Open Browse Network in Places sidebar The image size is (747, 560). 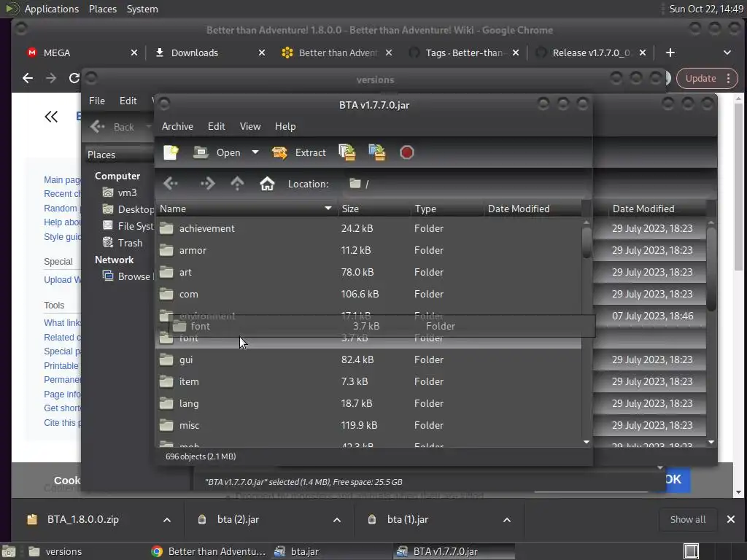128,276
